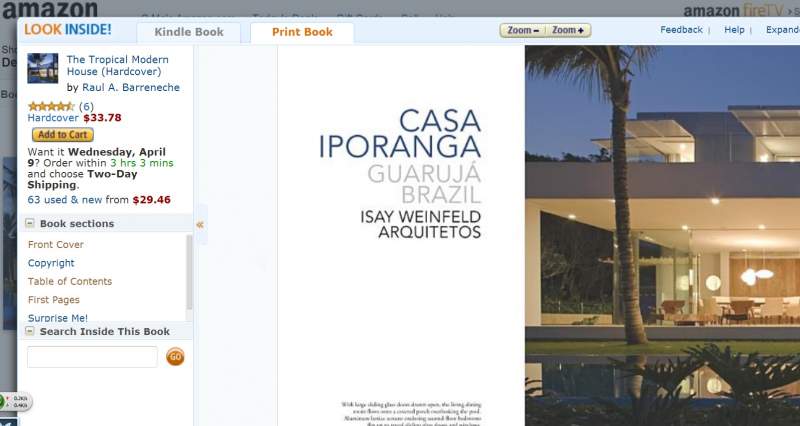This screenshot has height=426, width=800.
Task: Collapse Search Inside This Book panel
Action: (30, 331)
